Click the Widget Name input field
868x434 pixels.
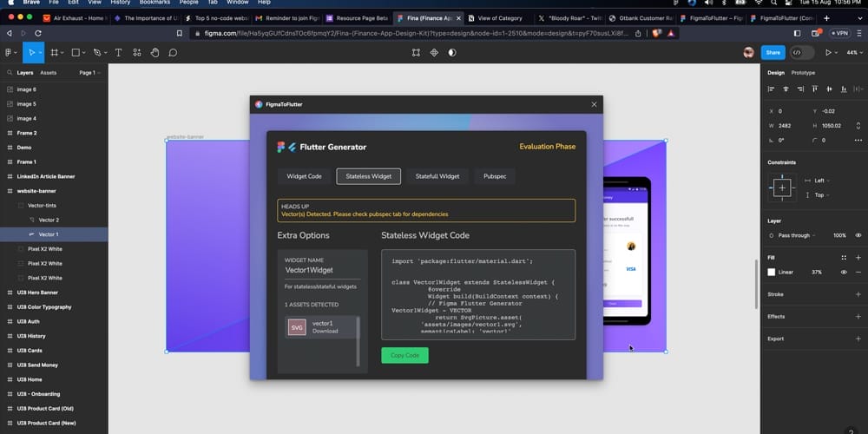321,270
